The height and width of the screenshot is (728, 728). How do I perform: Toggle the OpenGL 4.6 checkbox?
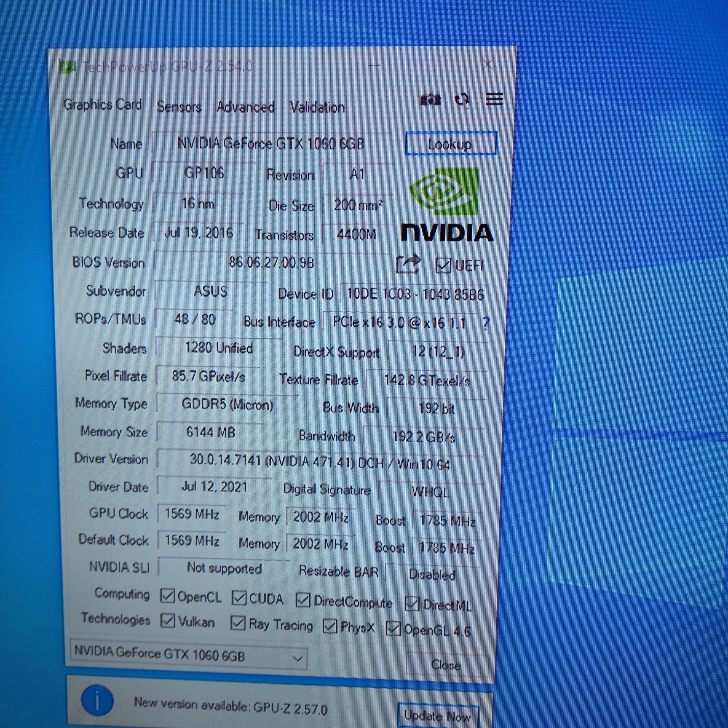pos(393,628)
